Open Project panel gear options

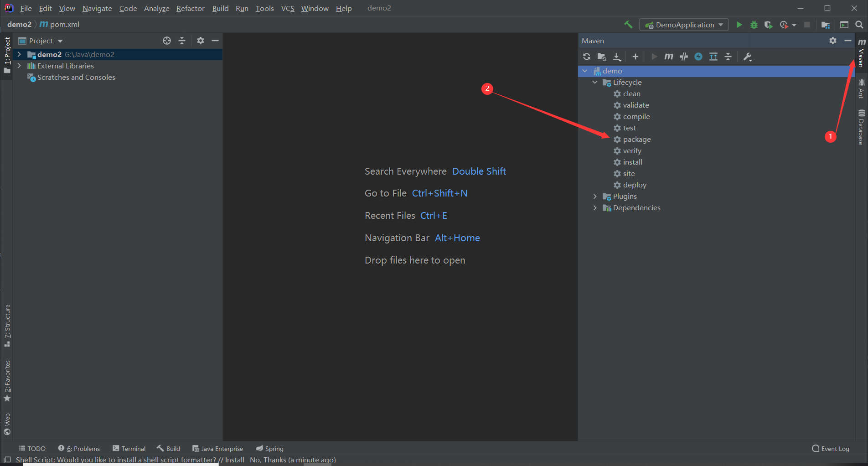pos(201,41)
